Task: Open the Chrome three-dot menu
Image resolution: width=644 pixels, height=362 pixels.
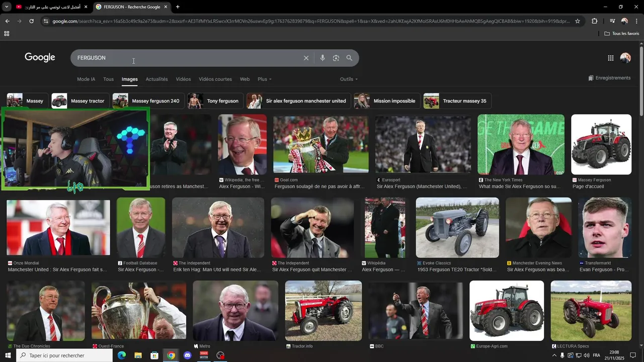Action: pyautogui.click(x=637, y=21)
